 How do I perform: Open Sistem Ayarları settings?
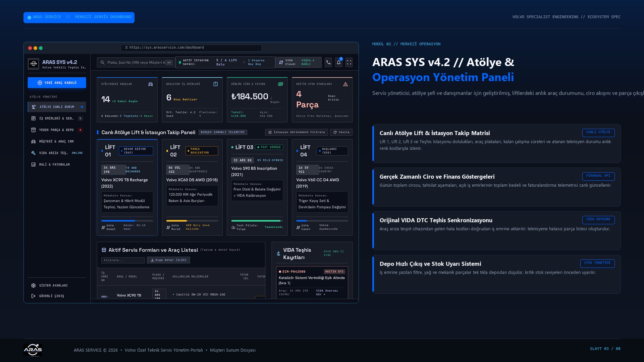pos(57,286)
